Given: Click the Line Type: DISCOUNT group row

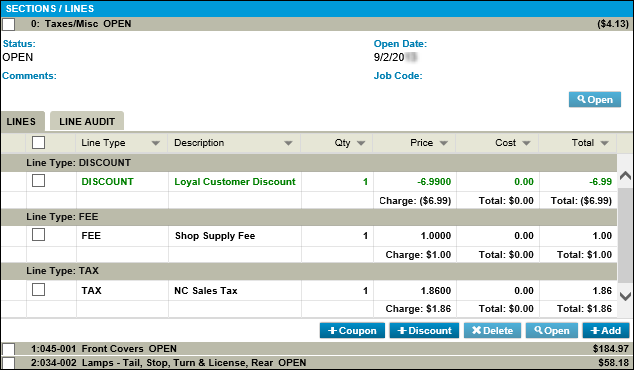Looking at the screenshot, I should [309, 163].
